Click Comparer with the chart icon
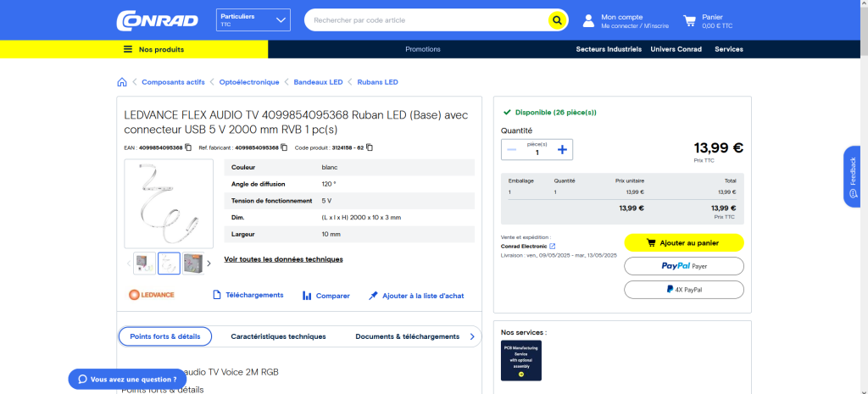Image resolution: width=868 pixels, height=394 pixels. tap(326, 296)
